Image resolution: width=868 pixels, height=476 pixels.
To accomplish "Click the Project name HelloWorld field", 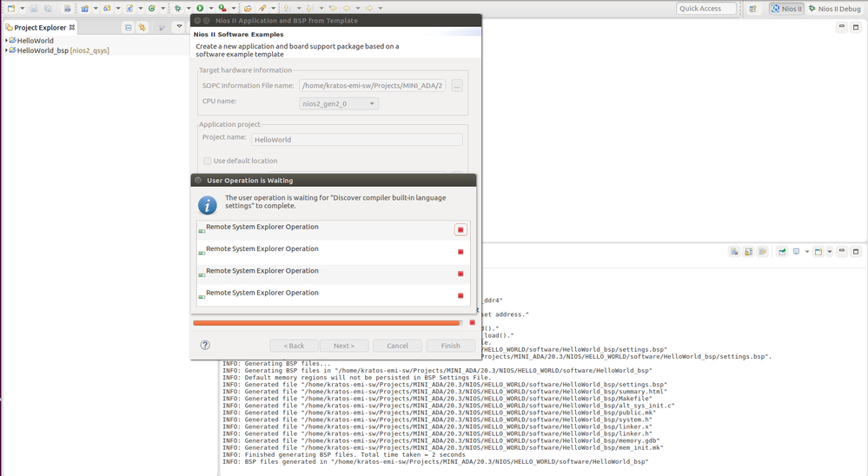I will [x=357, y=140].
